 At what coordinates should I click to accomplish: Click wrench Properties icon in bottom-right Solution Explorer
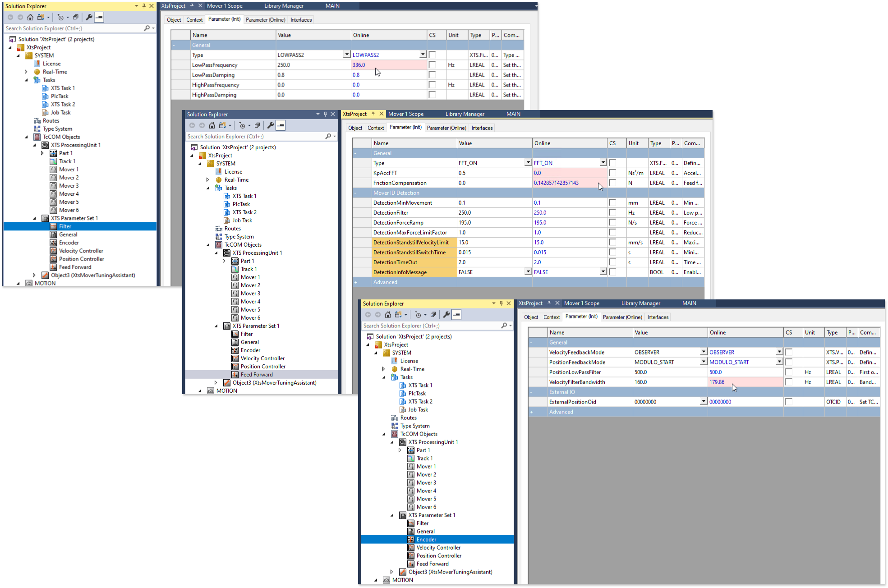click(x=446, y=315)
